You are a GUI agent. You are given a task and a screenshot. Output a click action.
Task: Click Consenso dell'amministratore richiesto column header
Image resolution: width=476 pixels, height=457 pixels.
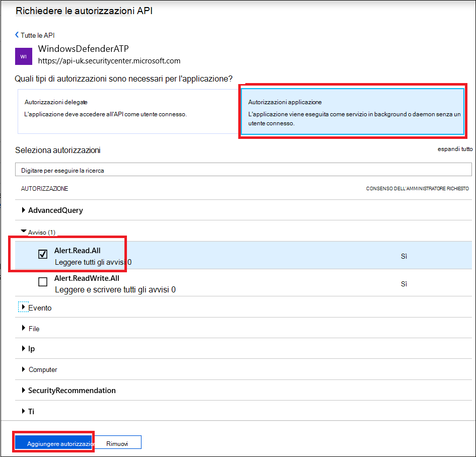[418, 189]
